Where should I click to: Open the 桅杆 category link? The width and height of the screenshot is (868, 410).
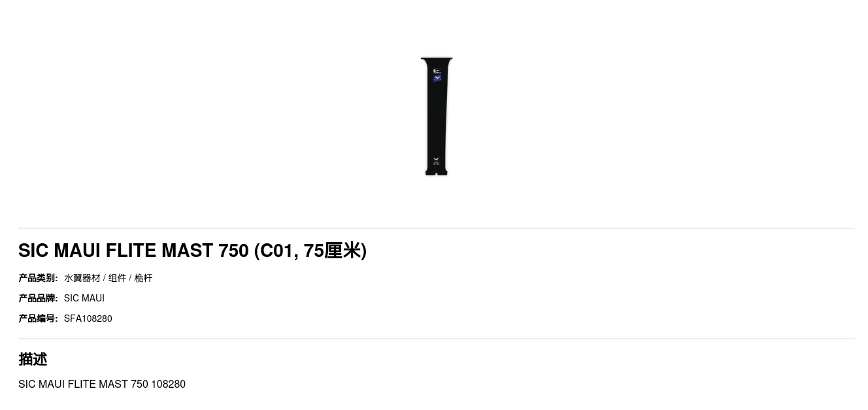(143, 278)
